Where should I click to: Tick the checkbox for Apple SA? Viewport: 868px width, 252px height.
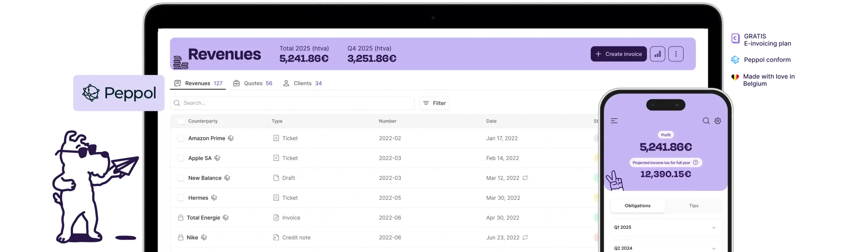[181, 158]
